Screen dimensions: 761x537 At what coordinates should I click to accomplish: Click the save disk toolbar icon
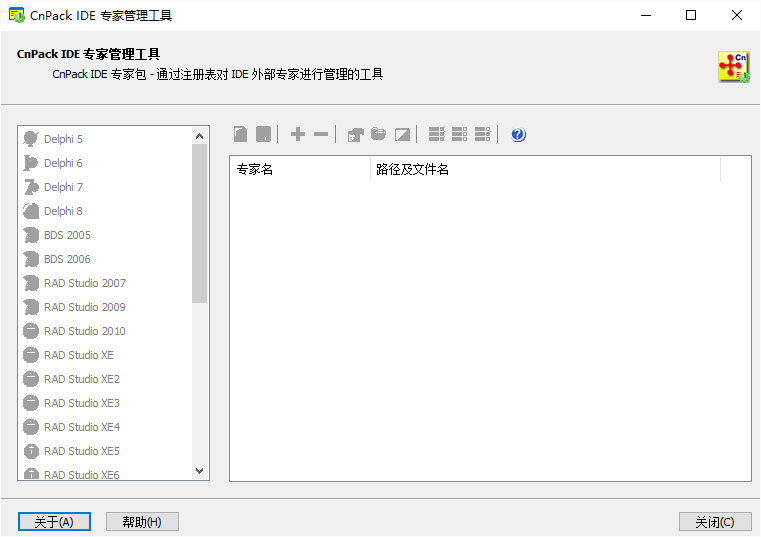263,134
